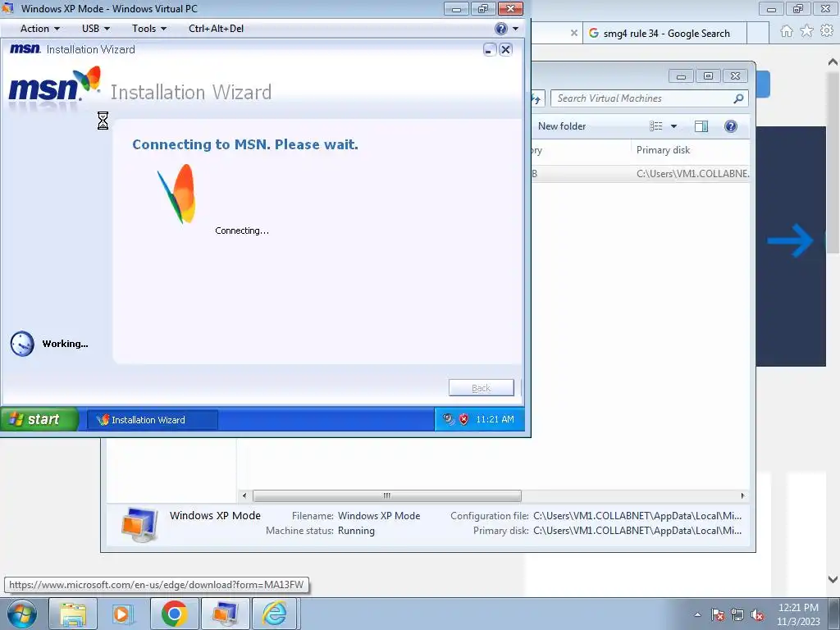840x630 pixels.
Task: Click the Virtual PC help question mark icon
Action: pyautogui.click(x=501, y=29)
